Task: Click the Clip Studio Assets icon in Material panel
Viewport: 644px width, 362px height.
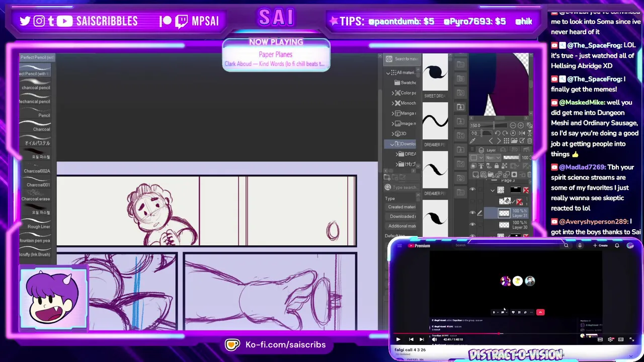Action: pyautogui.click(x=389, y=59)
